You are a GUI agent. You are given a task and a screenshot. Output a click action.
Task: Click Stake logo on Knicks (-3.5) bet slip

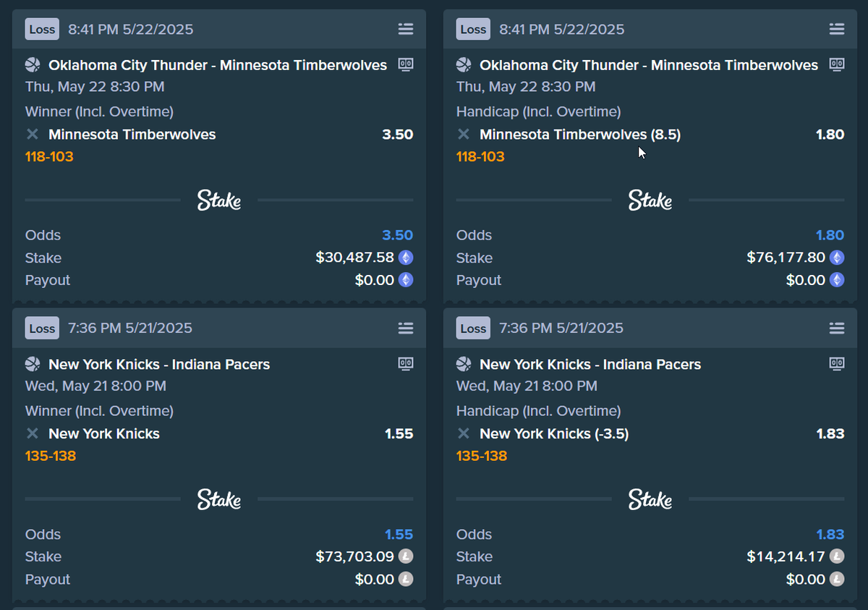tap(650, 499)
